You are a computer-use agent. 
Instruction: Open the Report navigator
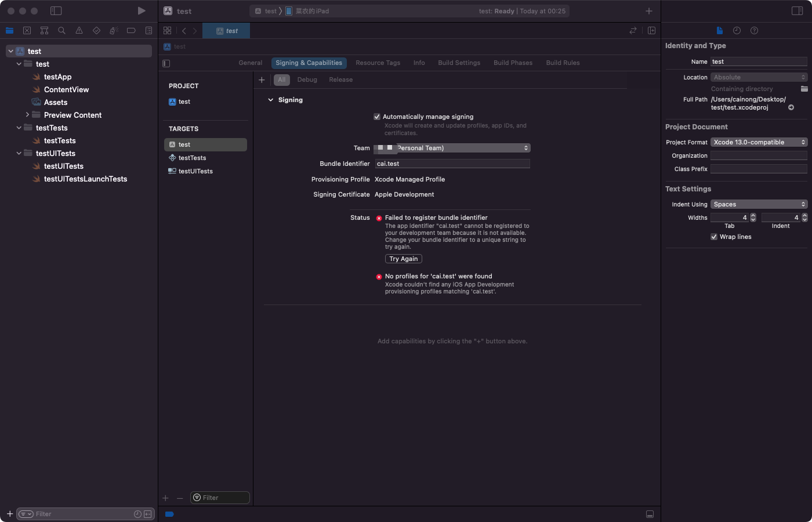click(x=148, y=31)
